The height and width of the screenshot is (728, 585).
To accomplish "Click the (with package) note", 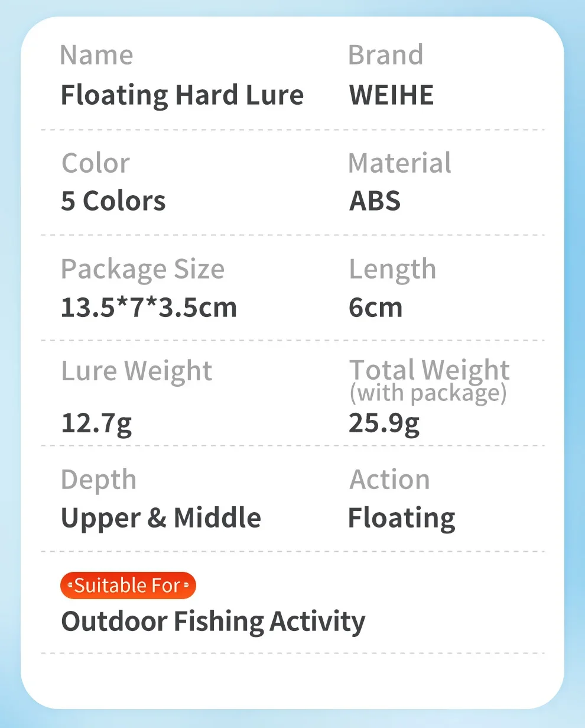I will pos(428,393).
